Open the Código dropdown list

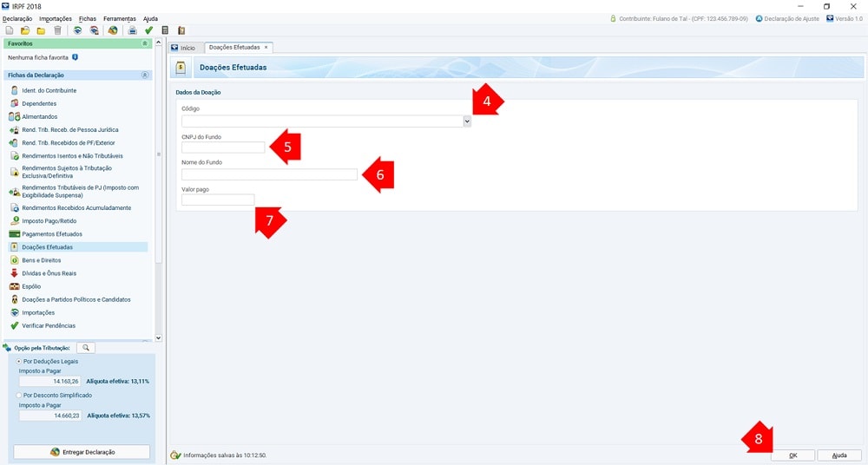tap(467, 121)
